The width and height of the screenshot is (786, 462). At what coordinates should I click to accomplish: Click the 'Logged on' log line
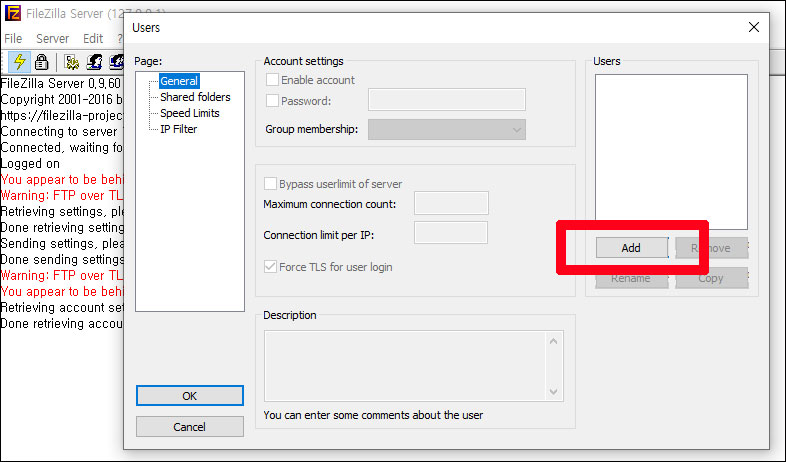point(30,164)
